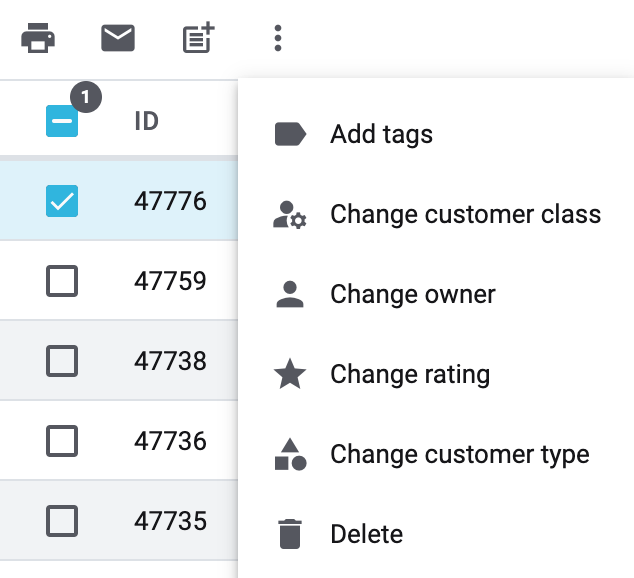Click the shapes icon for customer type

[290, 454]
